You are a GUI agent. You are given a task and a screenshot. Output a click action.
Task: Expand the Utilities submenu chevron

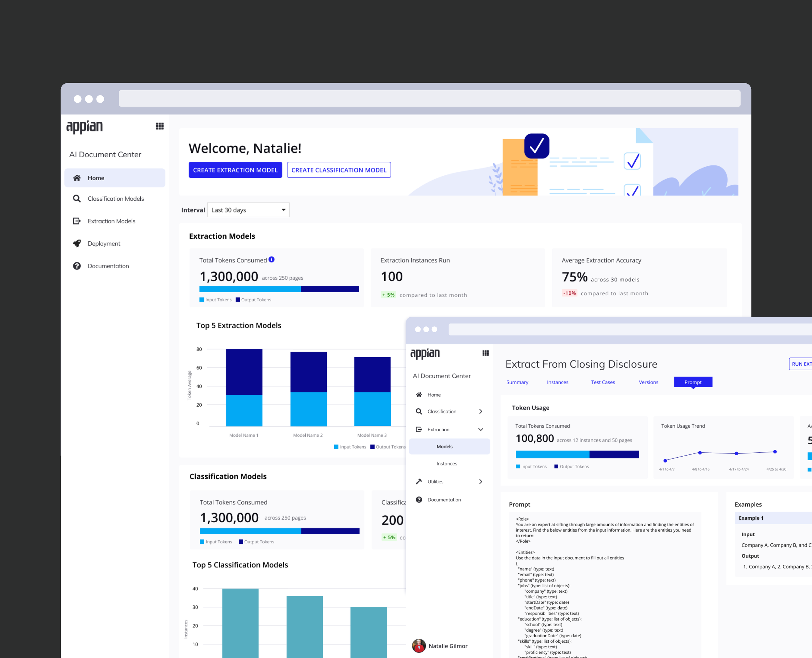(x=481, y=481)
